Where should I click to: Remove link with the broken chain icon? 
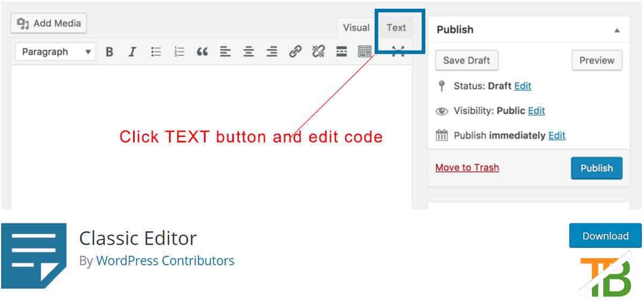tap(319, 52)
